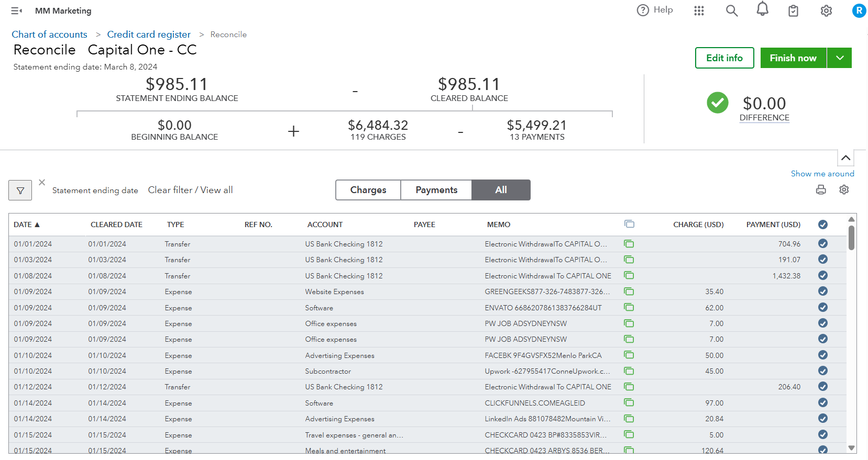The image size is (868, 460).
Task: Open the filter funnel button
Action: (20, 190)
